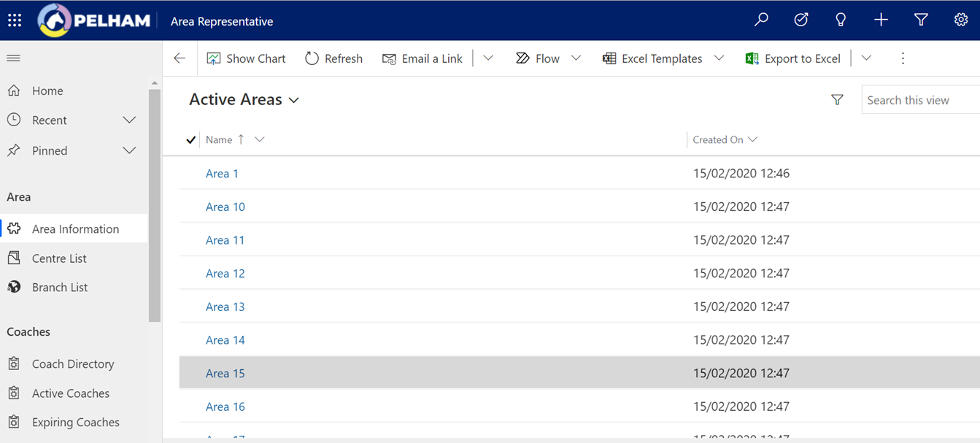This screenshot has width=980, height=443.
Task: Open the Flow dropdown menu
Action: [576, 58]
